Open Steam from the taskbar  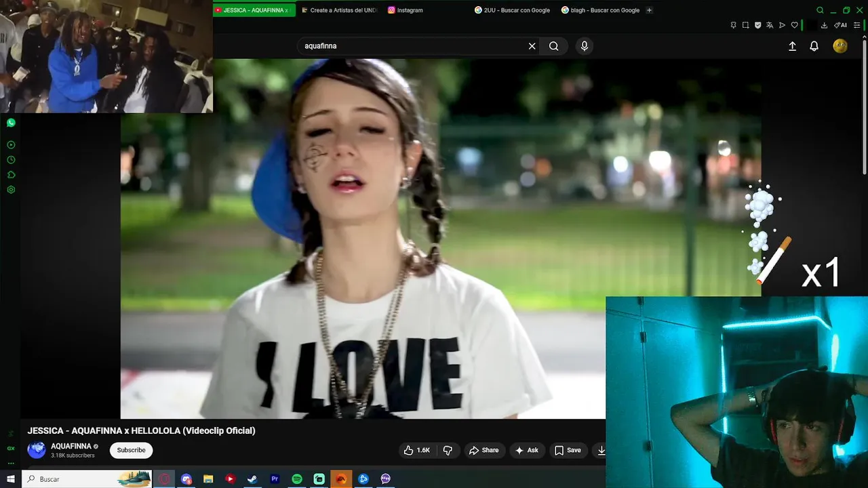[252, 479]
